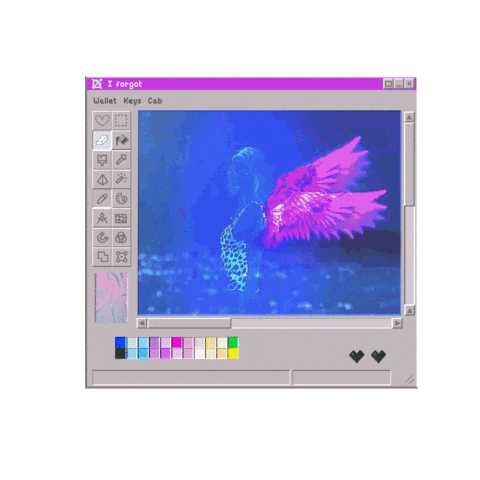Open the Cab menu

pos(155,101)
